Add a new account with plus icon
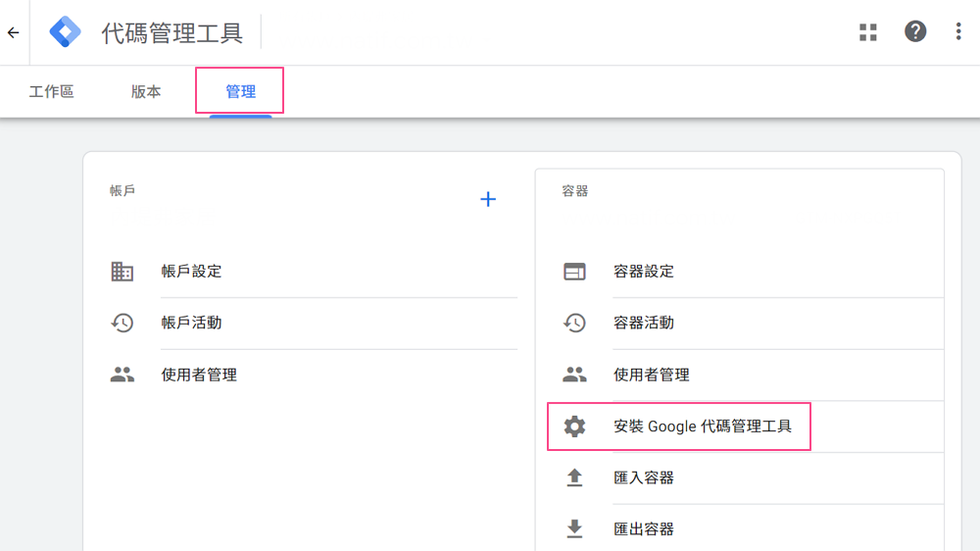 [x=488, y=199]
